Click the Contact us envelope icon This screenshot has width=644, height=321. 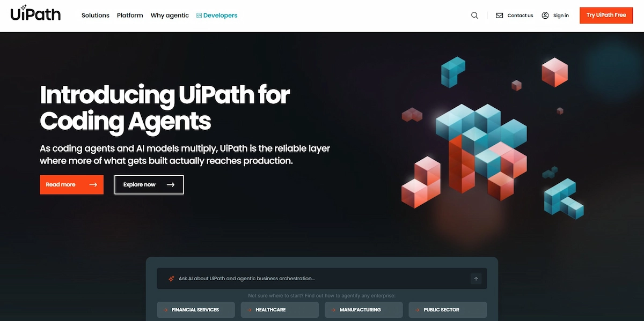click(500, 16)
